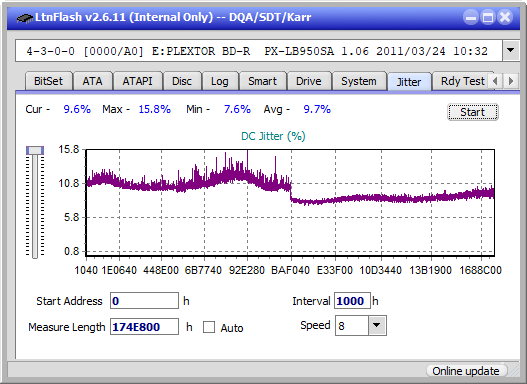Click the vertical scale slider thumb
Screen dimensions: 527x384
click(35, 150)
